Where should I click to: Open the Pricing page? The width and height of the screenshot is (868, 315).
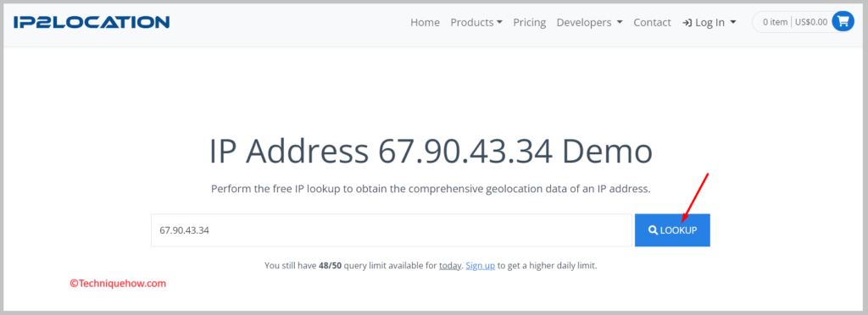[x=529, y=23]
